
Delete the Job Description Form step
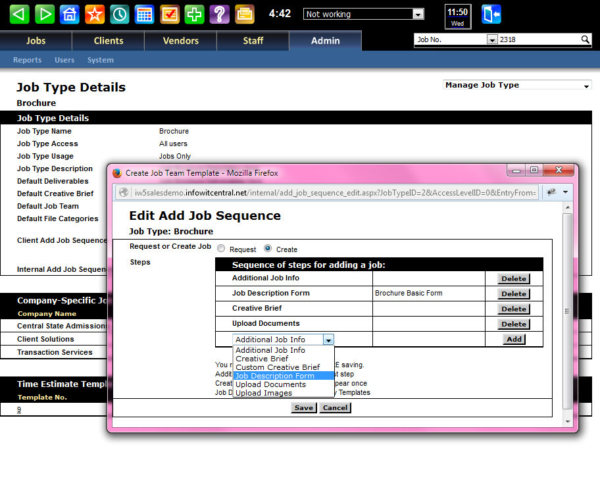(x=514, y=294)
